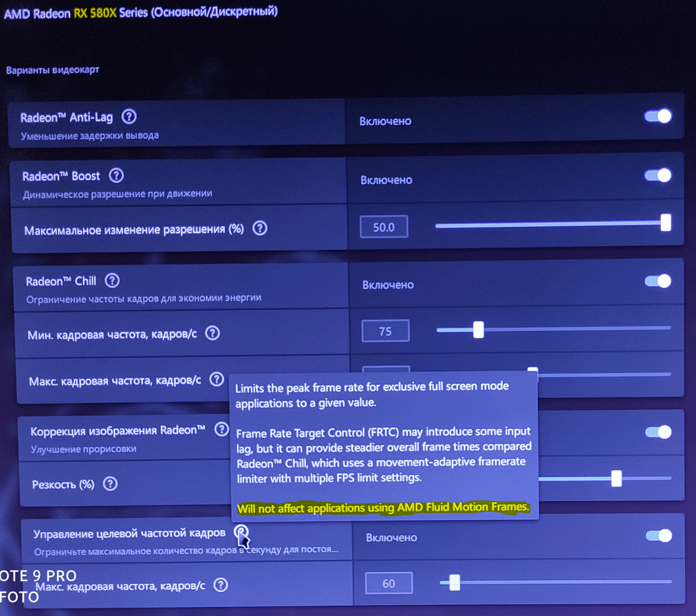Click Включено status beside Radeon Chill

pyautogui.click(x=388, y=285)
